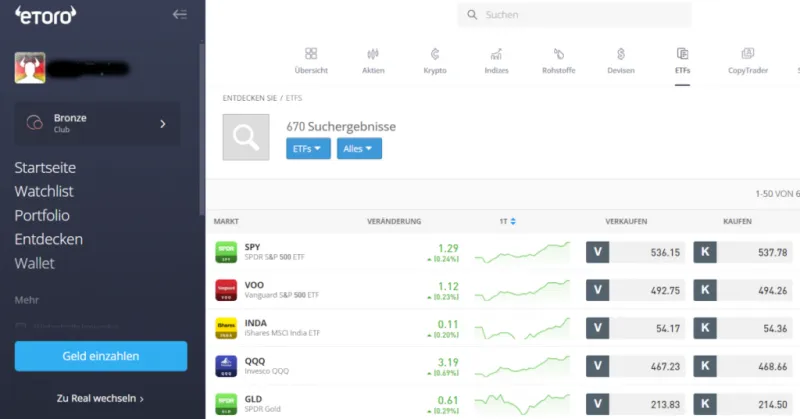Switch to the Rohstoffe tab
Image resolution: width=800 pixels, height=419 pixels.
(x=559, y=70)
